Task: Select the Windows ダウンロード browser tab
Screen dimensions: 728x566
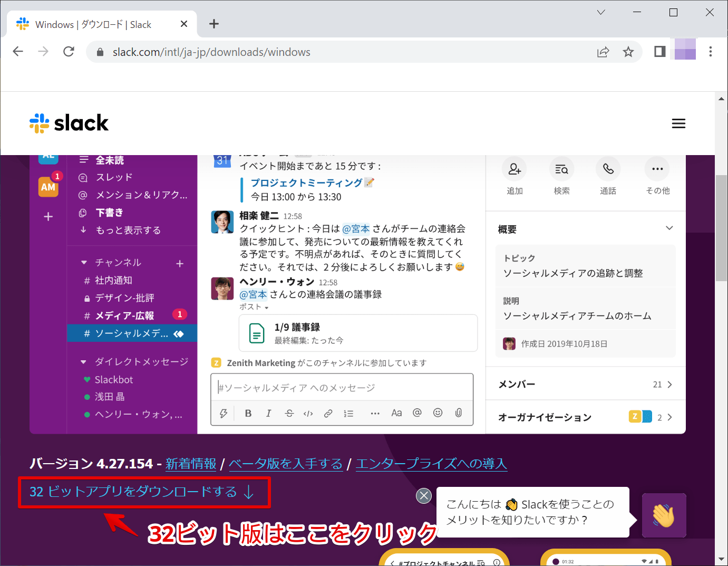Action: pyautogui.click(x=93, y=24)
